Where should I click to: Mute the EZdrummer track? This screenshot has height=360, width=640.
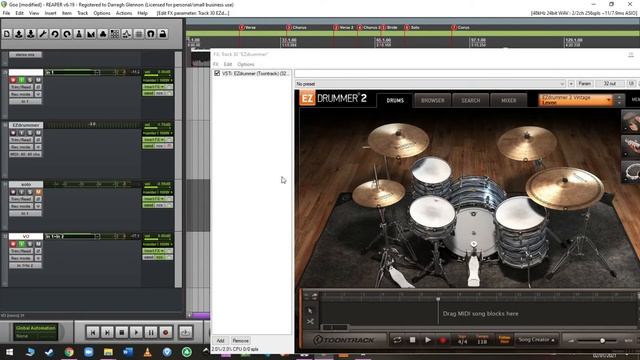coord(38,133)
